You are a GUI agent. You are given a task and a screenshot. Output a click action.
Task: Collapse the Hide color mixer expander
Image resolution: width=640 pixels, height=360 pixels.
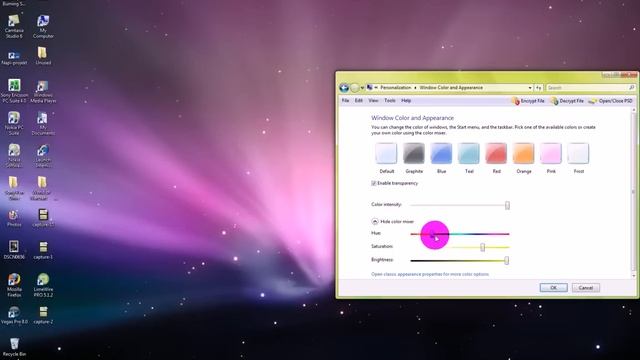click(375, 221)
